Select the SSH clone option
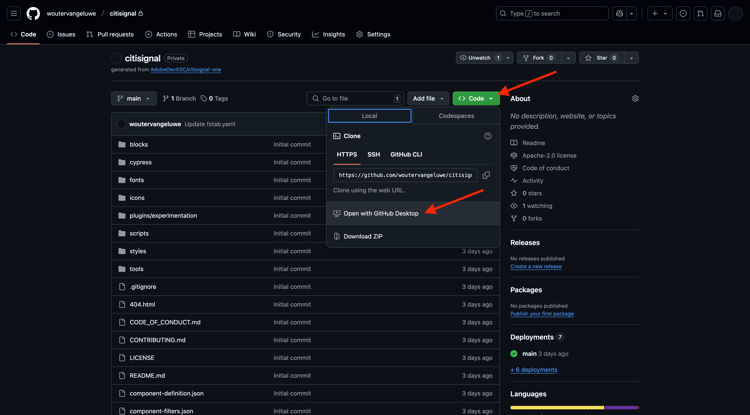Viewport: 750px width, 415px height. click(374, 154)
